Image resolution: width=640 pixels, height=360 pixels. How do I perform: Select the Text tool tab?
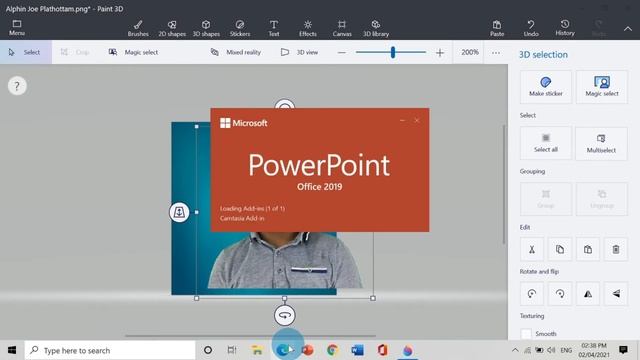(274, 29)
